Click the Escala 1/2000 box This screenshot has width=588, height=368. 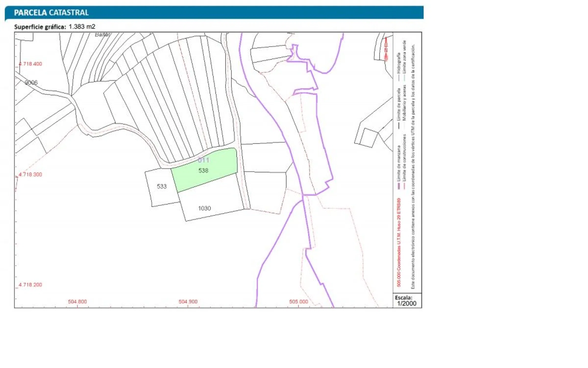pos(407,301)
